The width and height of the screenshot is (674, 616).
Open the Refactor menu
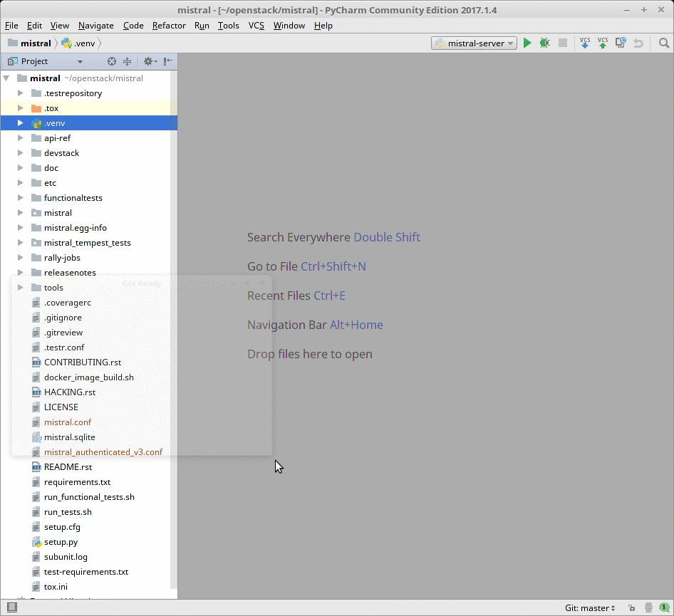point(169,26)
